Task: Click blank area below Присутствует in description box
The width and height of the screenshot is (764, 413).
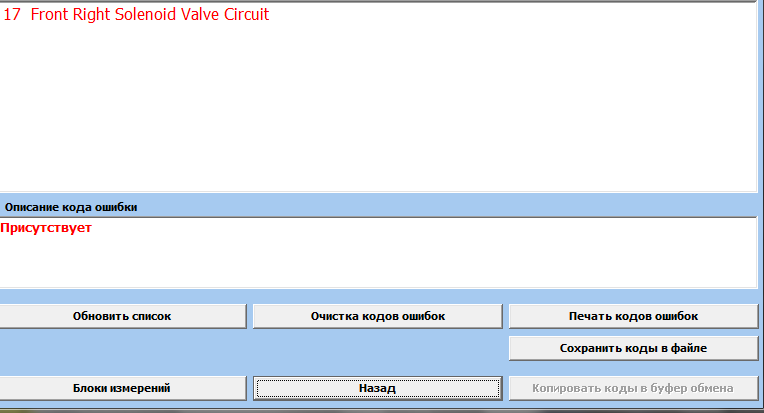Action: 380,262
